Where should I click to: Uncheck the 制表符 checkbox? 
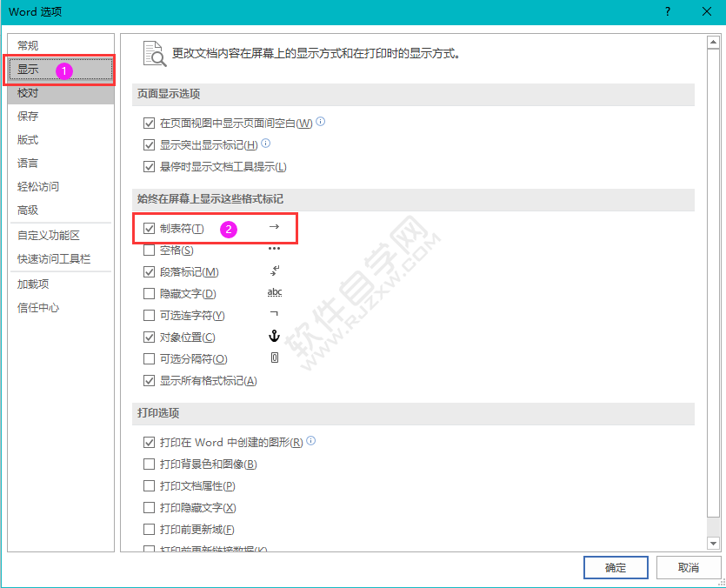coord(150,228)
